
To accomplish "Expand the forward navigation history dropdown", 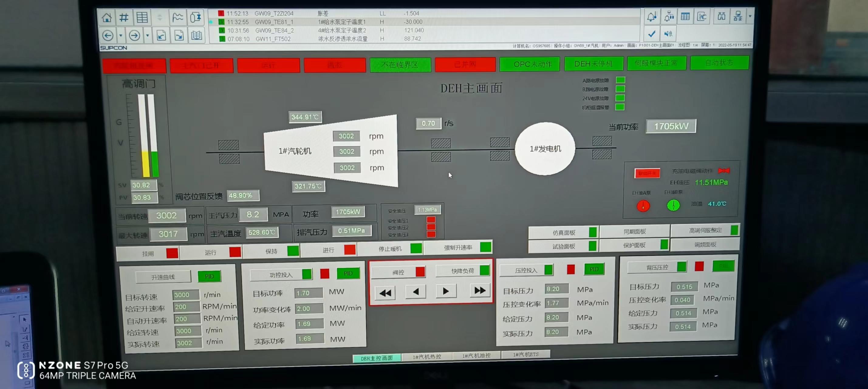I will point(147,35).
